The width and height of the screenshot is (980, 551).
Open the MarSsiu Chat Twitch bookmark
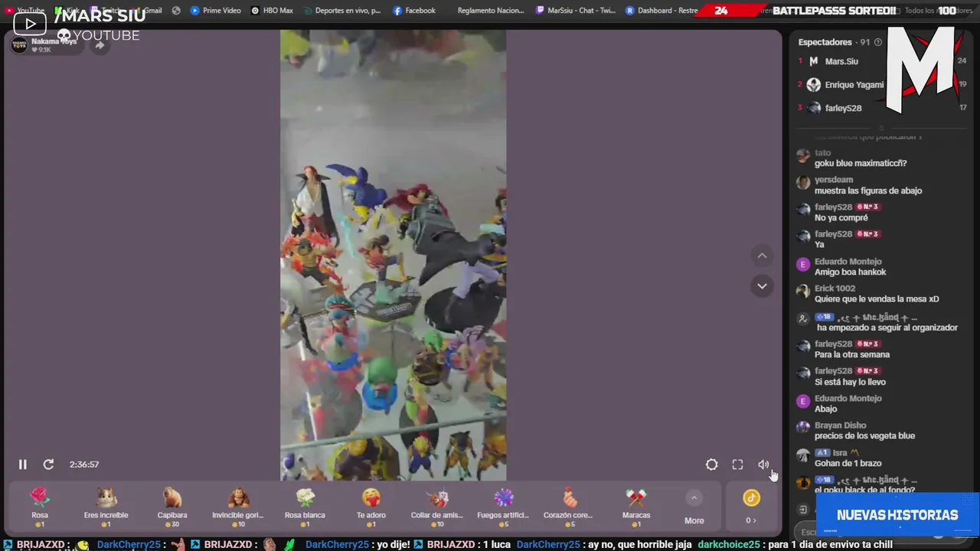576,11
